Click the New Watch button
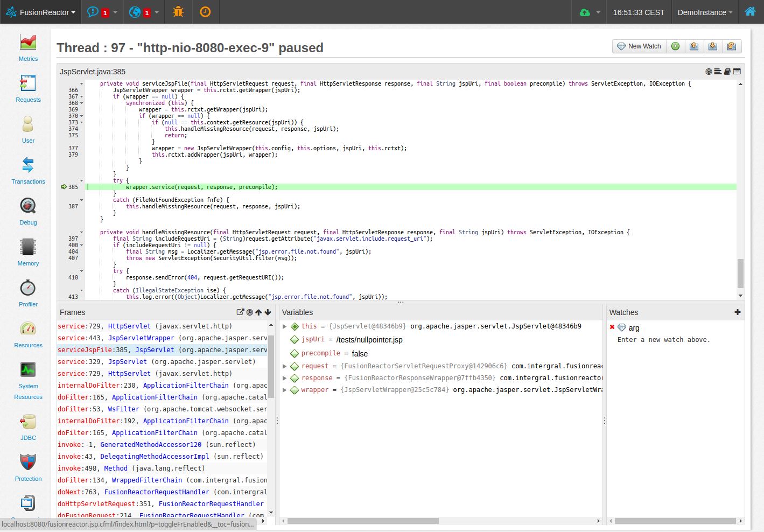 pos(639,46)
